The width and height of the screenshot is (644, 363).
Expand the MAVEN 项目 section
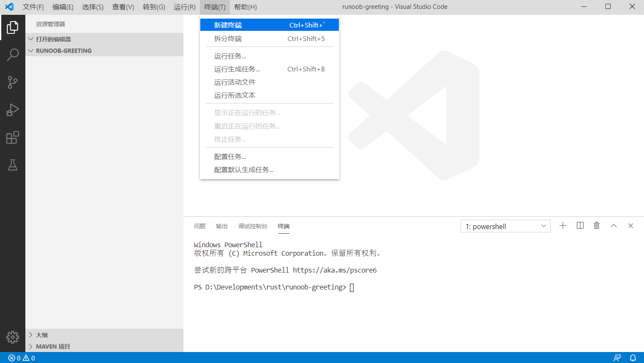(x=53, y=347)
